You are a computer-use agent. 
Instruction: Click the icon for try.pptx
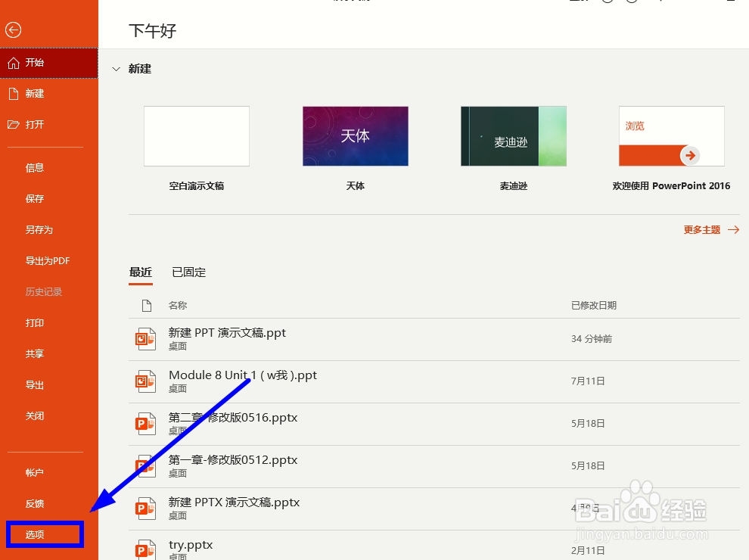click(145, 549)
